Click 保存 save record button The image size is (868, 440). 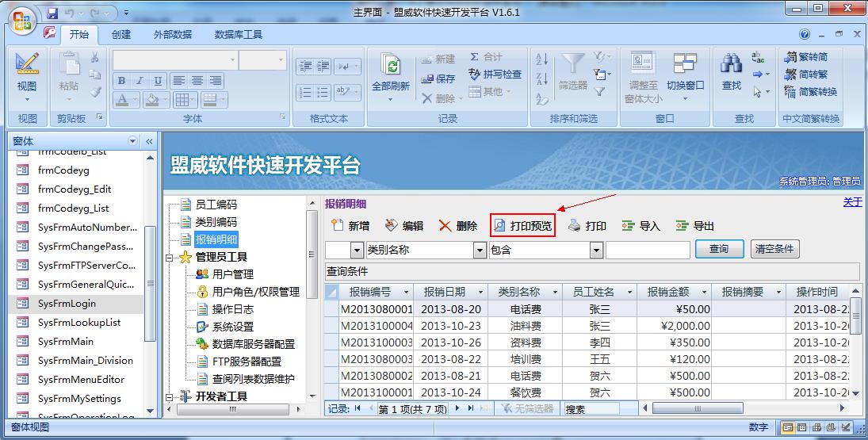coord(438,79)
